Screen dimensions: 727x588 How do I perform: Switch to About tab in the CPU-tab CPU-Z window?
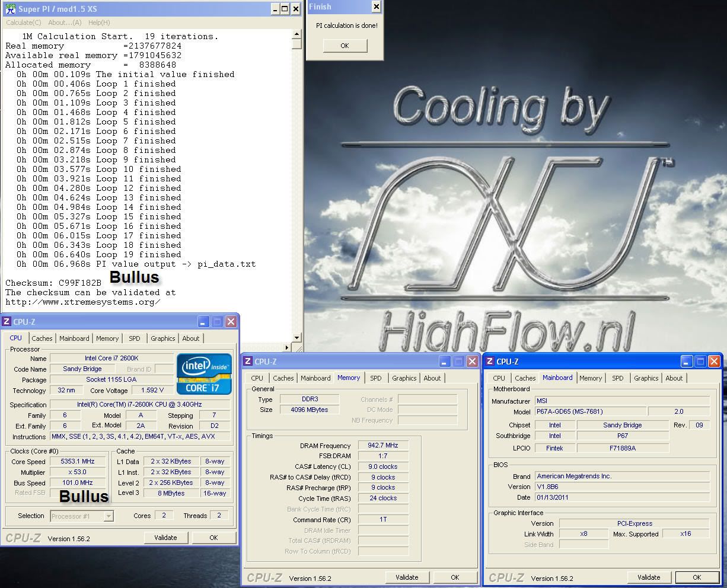click(x=191, y=338)
